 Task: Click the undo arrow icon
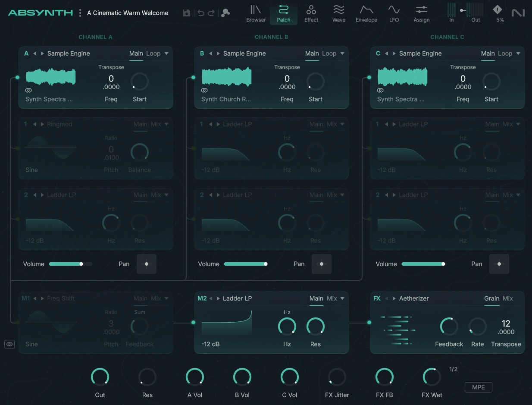201,13
